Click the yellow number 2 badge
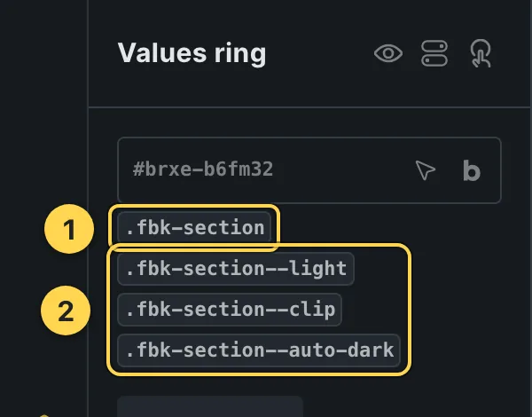532x417 pixels. (x=66, y=311)
